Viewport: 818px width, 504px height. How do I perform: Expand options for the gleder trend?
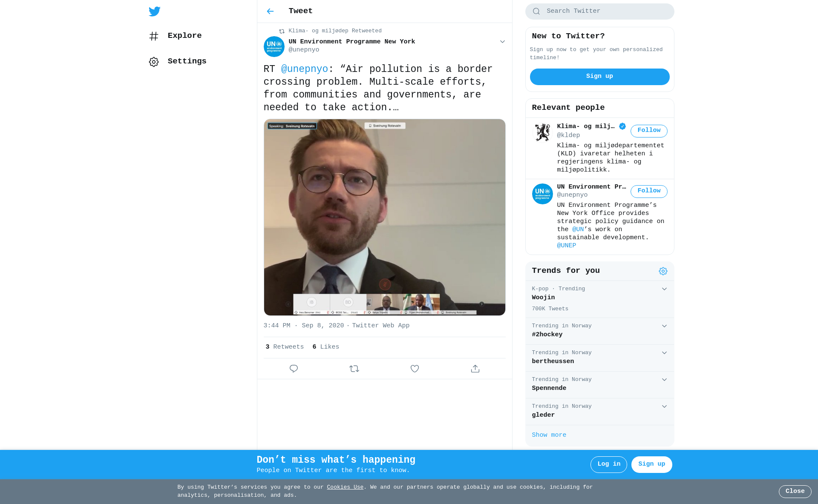tap(664, 407)
